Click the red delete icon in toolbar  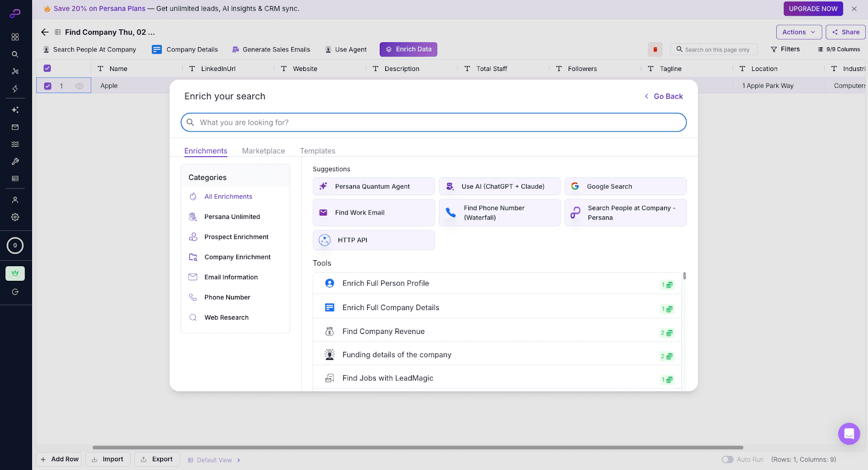pos(655,49)
